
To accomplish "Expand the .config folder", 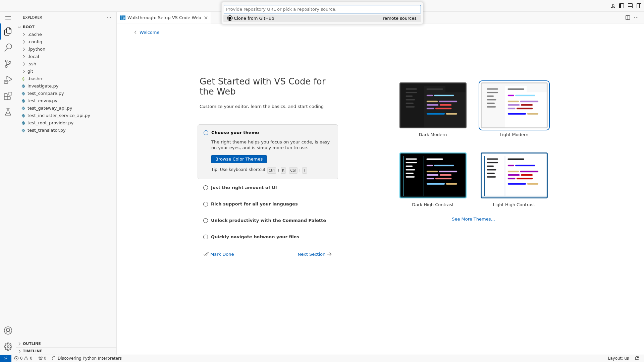I will (x=35, y=42).
